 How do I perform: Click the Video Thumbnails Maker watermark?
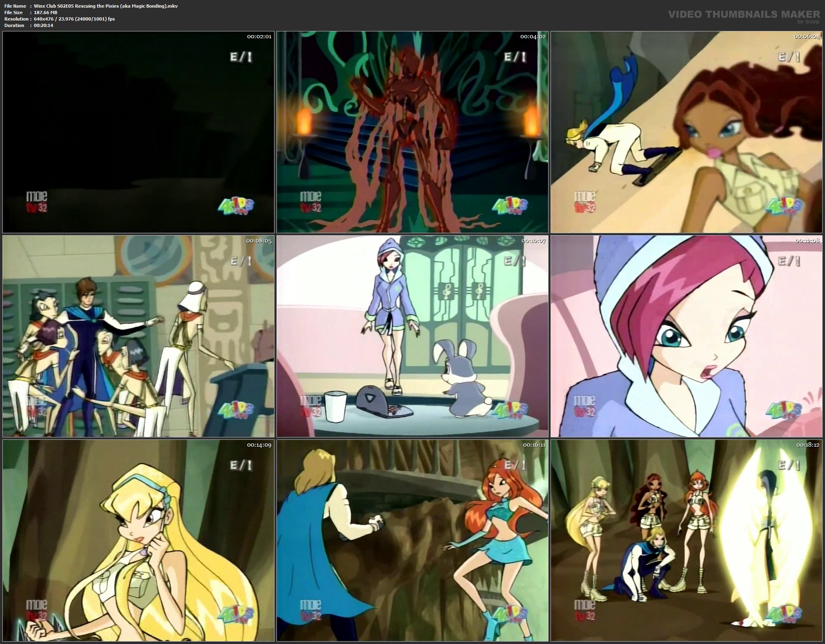[x=744, y=15]
